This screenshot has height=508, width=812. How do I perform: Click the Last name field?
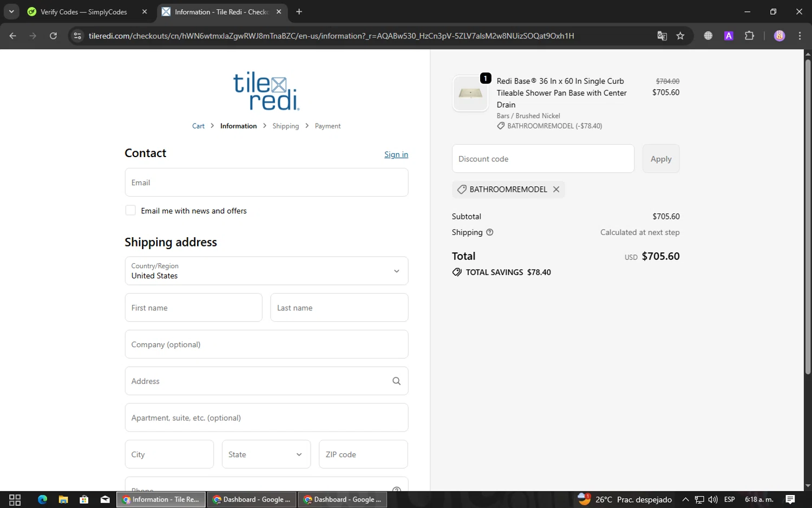[x=339, y=308]
